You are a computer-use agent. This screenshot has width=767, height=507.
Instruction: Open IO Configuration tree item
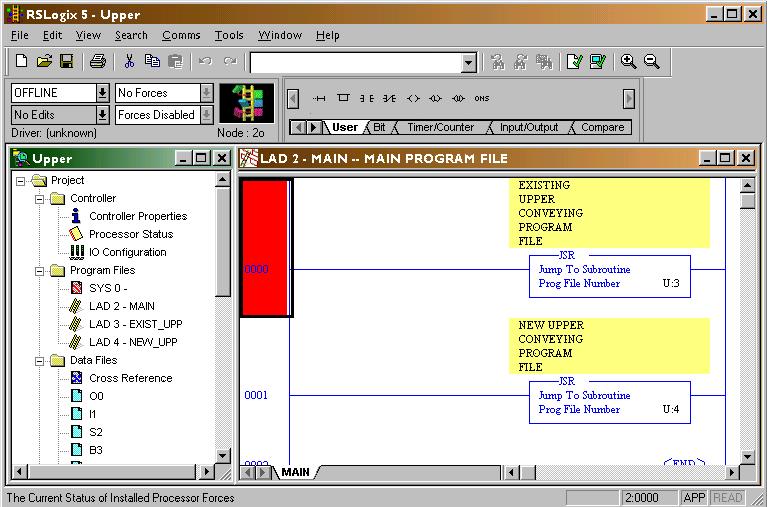(127, 253)
